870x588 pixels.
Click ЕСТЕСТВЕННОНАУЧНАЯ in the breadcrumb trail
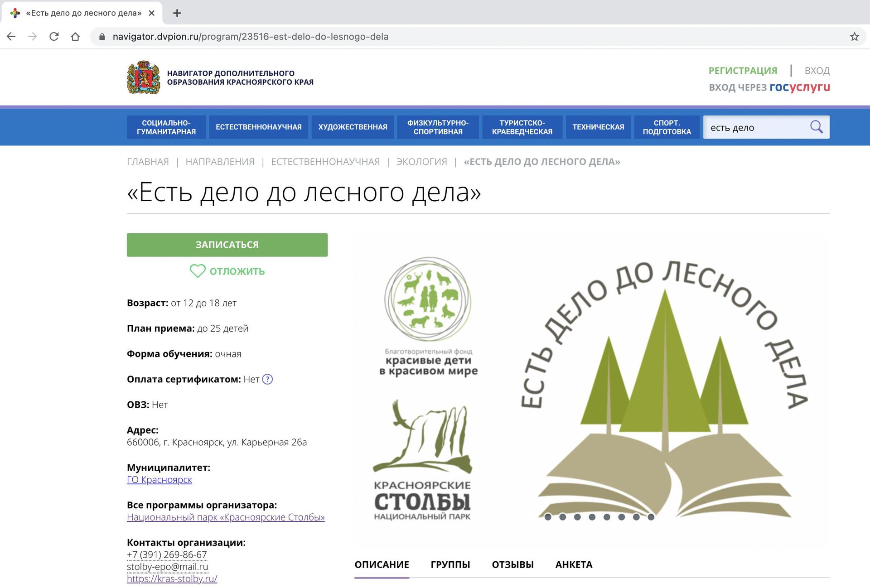[x=325, y=162]
